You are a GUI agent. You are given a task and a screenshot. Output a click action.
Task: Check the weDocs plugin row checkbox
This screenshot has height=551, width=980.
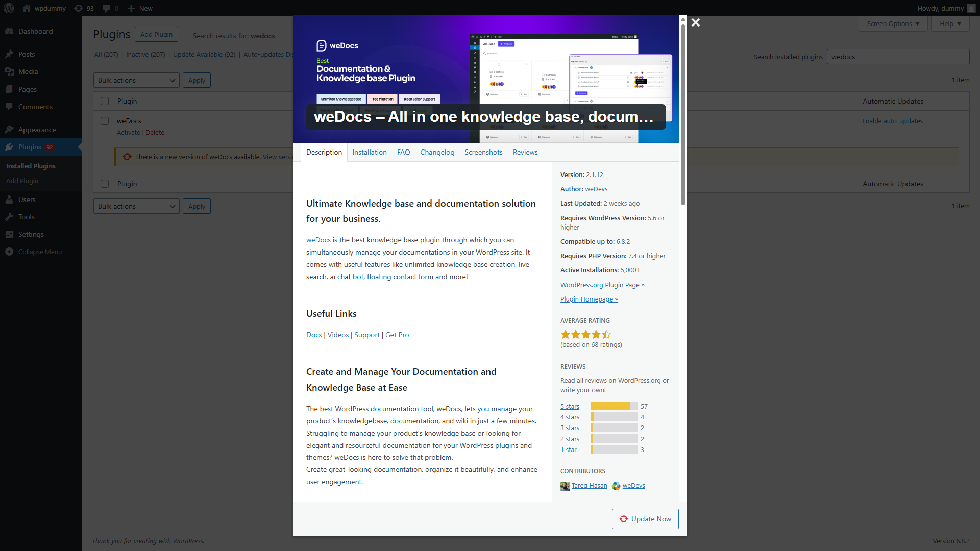(x=105, y=121)
